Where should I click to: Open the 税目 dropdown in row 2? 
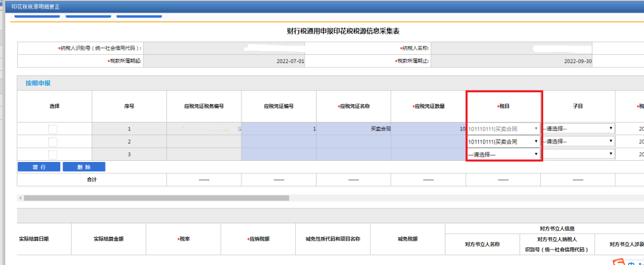point(503,142)
